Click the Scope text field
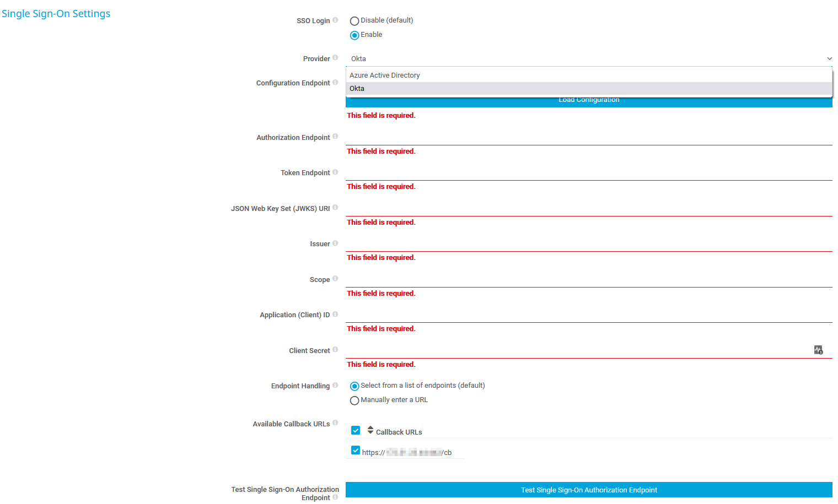The width and height of the screenshot is (838, 504). coord(589,280)
